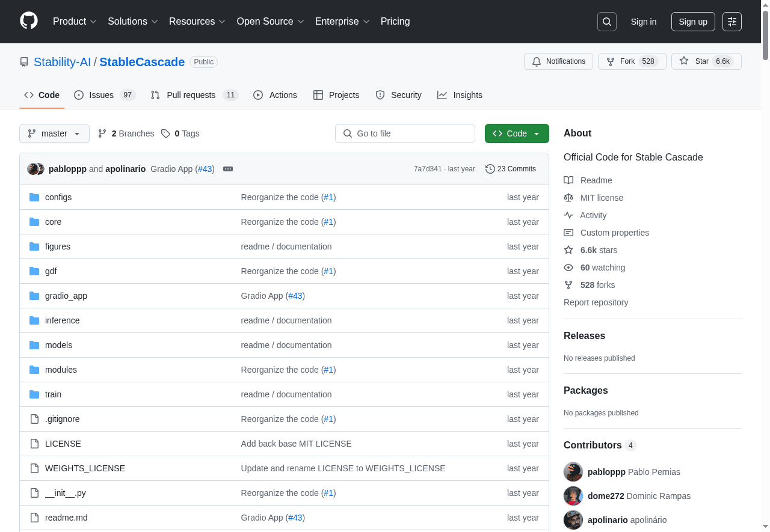
Task: Click the appearance settings icon in header
Action: 732,22
